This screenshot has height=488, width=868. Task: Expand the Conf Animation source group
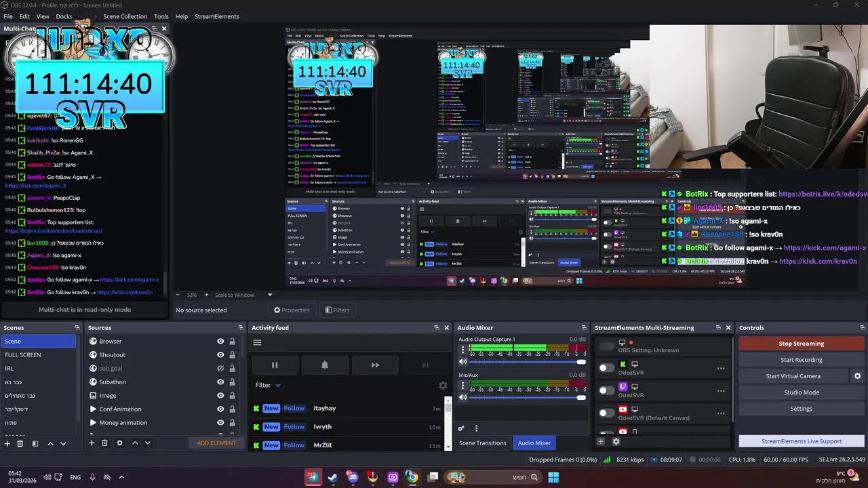click(x=93, y=409)
